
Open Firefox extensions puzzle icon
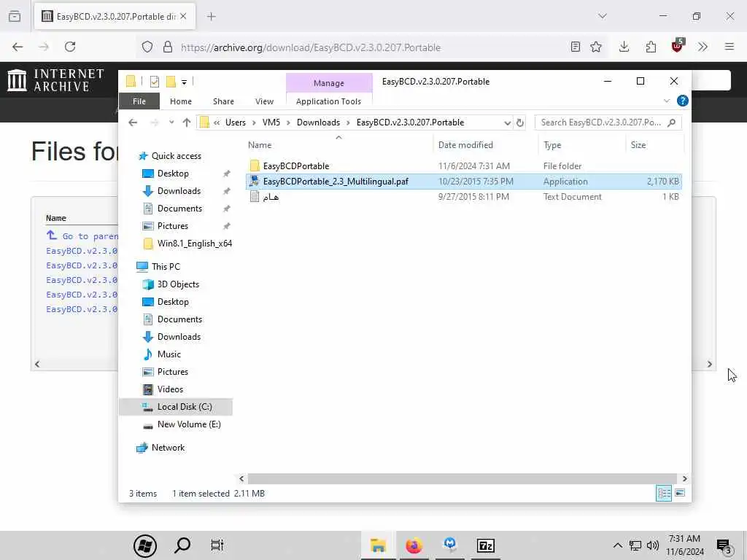651,47
